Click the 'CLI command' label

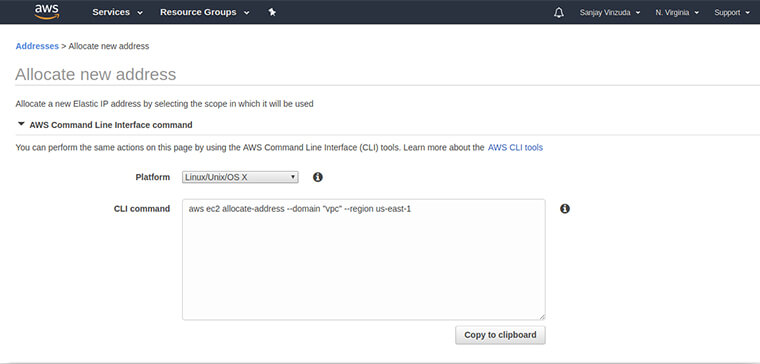coord(142,209)
